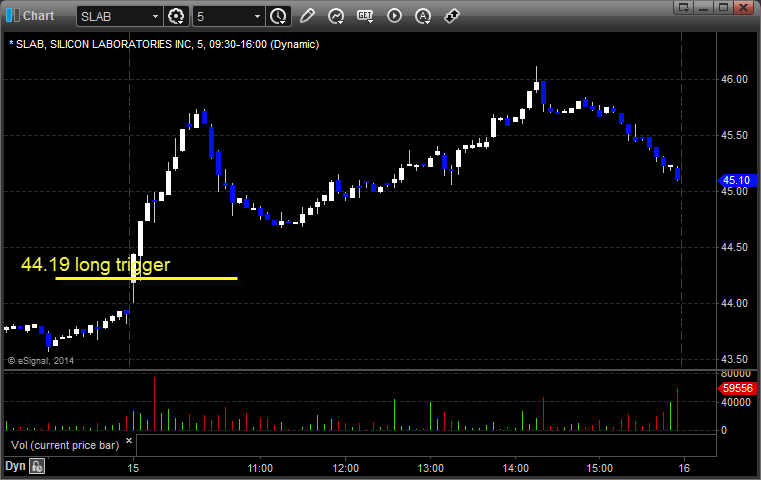
Task: Click the Vol (current price bar) label
Action: [65, 445]
